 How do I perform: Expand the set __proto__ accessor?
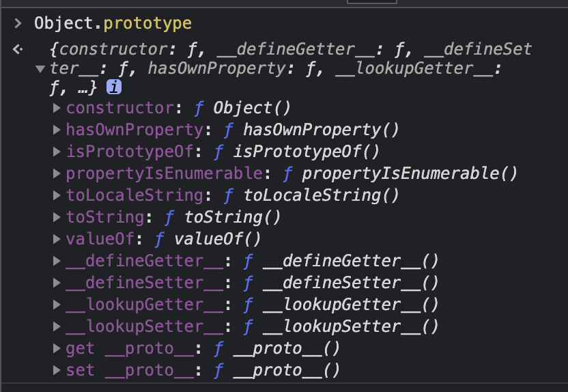tap(57, 371)
